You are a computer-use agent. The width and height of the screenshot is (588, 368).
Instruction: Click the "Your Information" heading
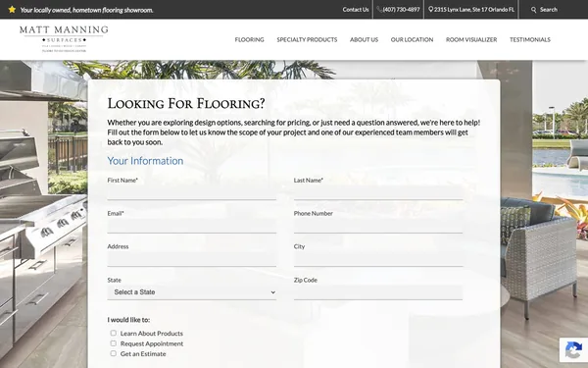click(145, 161)
